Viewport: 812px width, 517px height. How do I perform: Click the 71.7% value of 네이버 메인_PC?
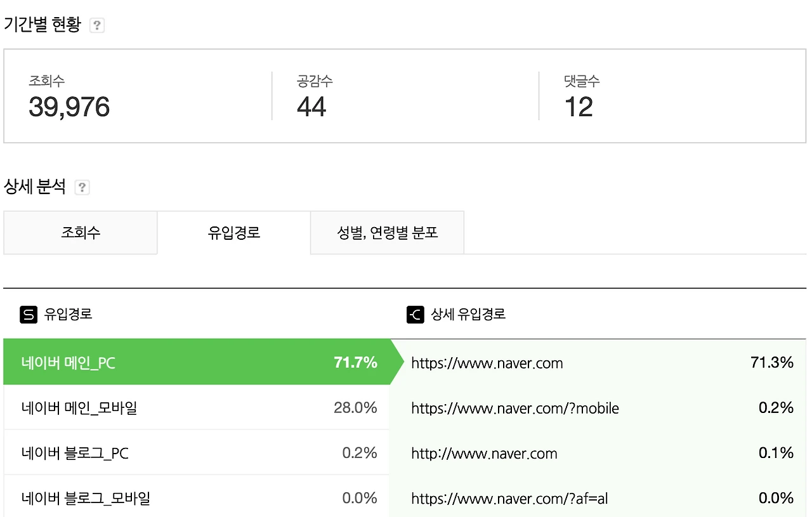click(x=355, y=363)
